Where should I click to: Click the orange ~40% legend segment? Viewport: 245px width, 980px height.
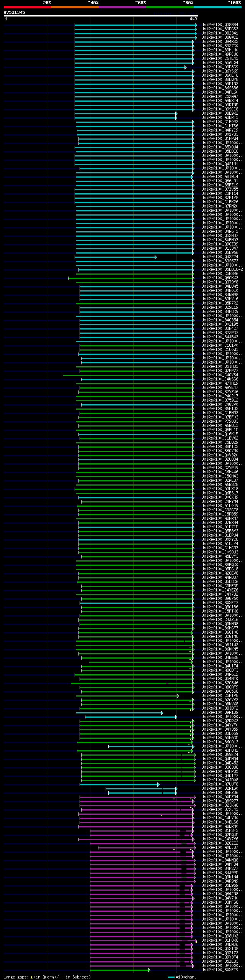click(75, 7)
